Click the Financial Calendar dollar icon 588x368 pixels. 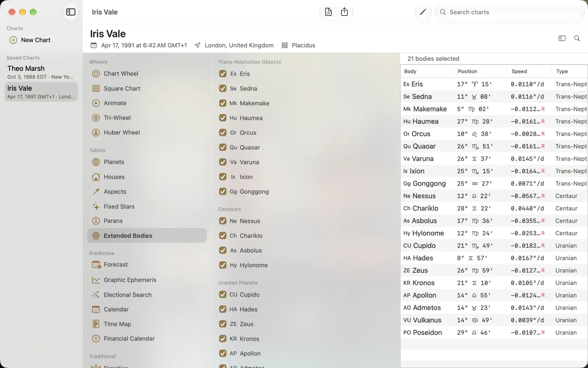96,339
